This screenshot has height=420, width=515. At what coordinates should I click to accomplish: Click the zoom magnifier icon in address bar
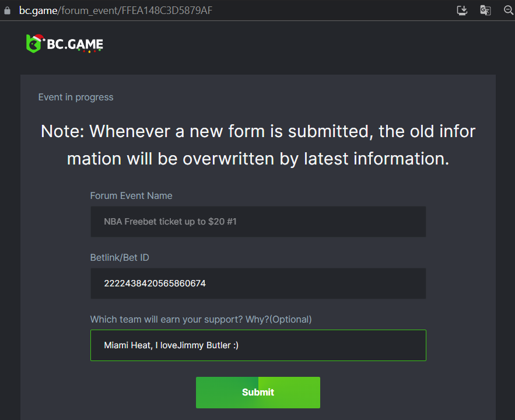[508, 10]
